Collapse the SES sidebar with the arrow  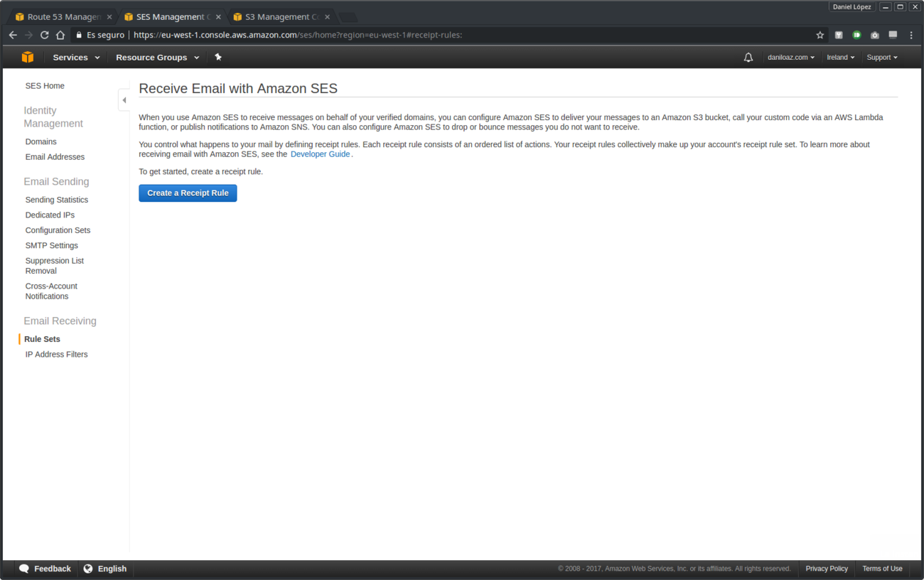[x=124, y=100]
